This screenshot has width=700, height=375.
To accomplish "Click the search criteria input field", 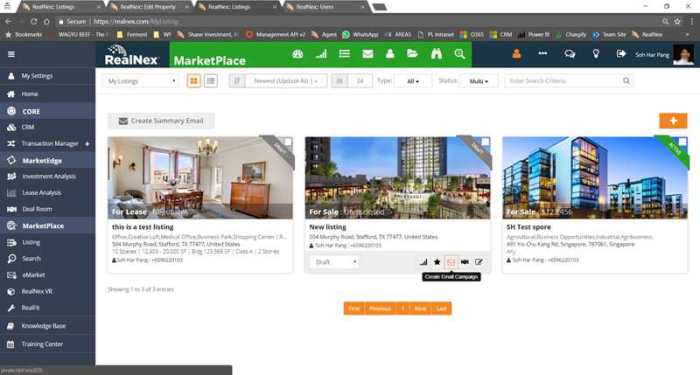I will pyautogui.click(x=563, y=81).
